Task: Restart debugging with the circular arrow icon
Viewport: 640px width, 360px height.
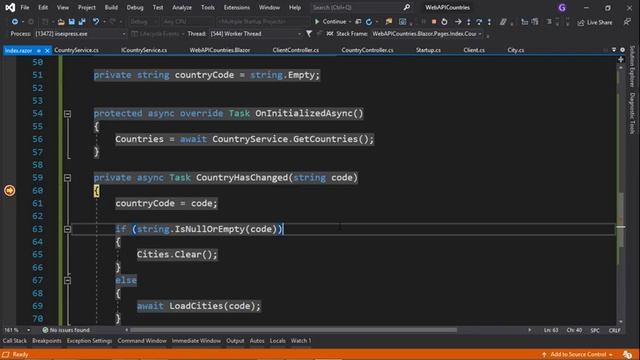Action: (444, 22)
